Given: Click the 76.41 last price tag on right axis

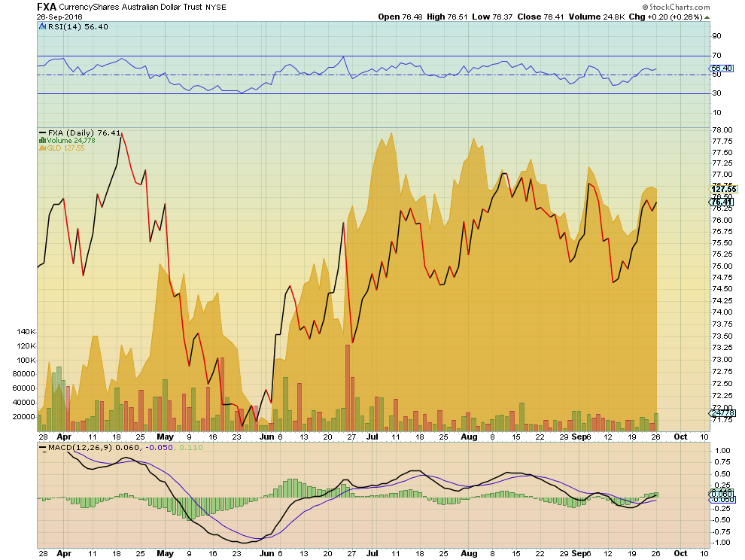Looking at the screenshot, I should pos(722,202).
